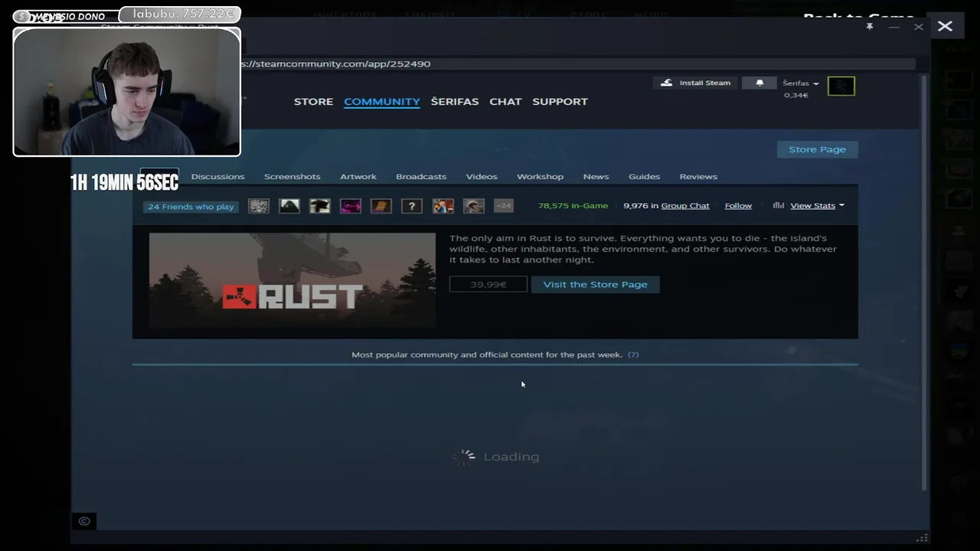Click the 24 Friends who play button

point(191,206)
